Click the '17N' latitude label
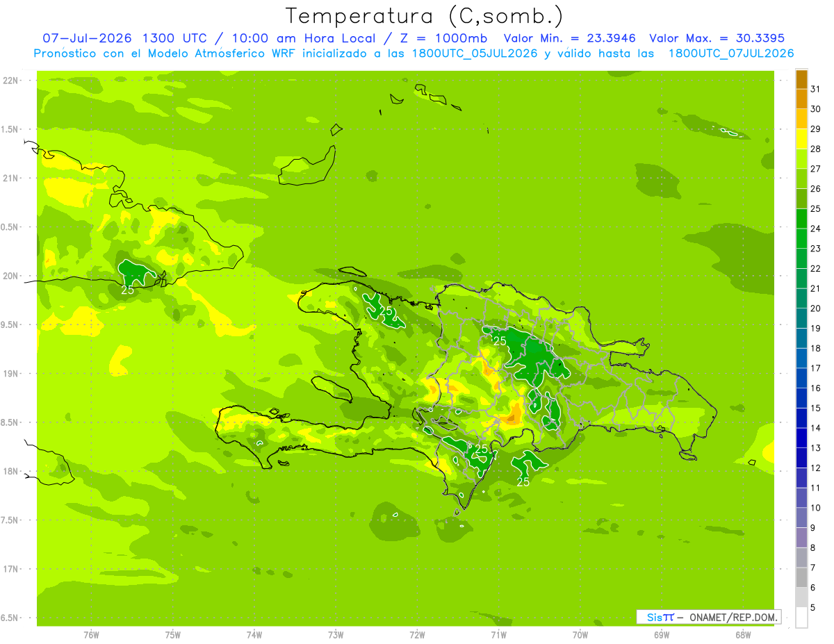Screen dimensions: 834x644 point(12,569)
